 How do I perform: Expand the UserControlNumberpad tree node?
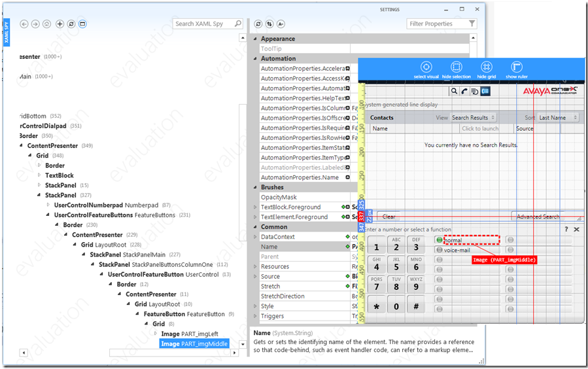(48, 205)
